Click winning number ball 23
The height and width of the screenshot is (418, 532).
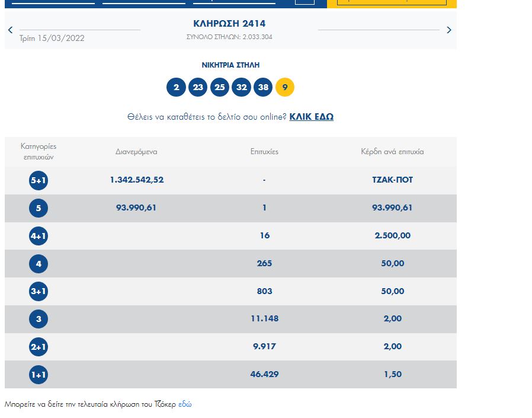[x=198, y=88]
